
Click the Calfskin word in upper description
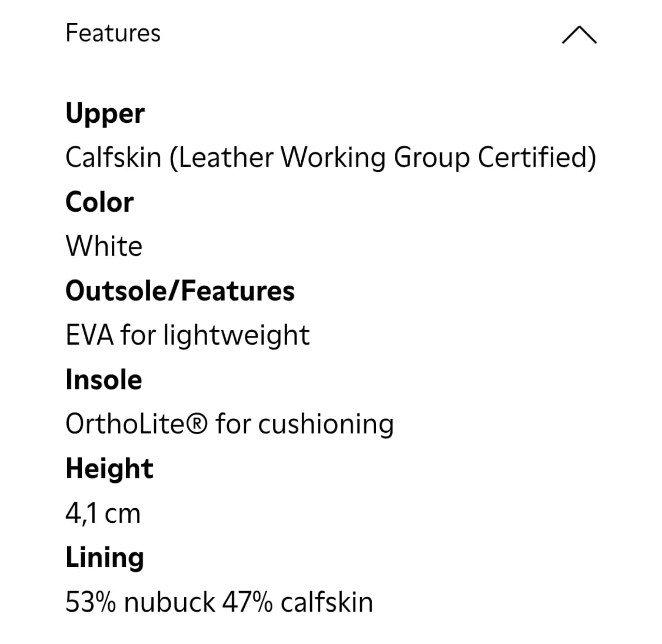click(x=113, y=158)
